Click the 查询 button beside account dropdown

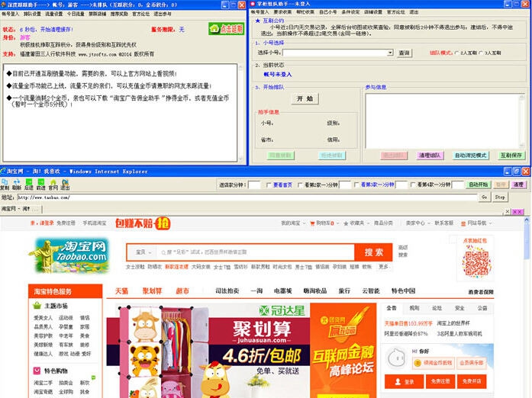(x=404, y=53)
